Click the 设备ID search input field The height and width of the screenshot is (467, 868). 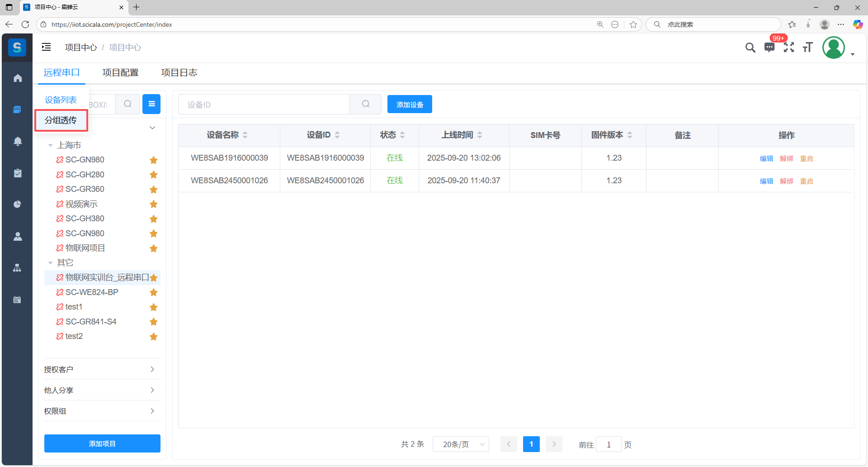pyautogui.click(x=264, y=105)
